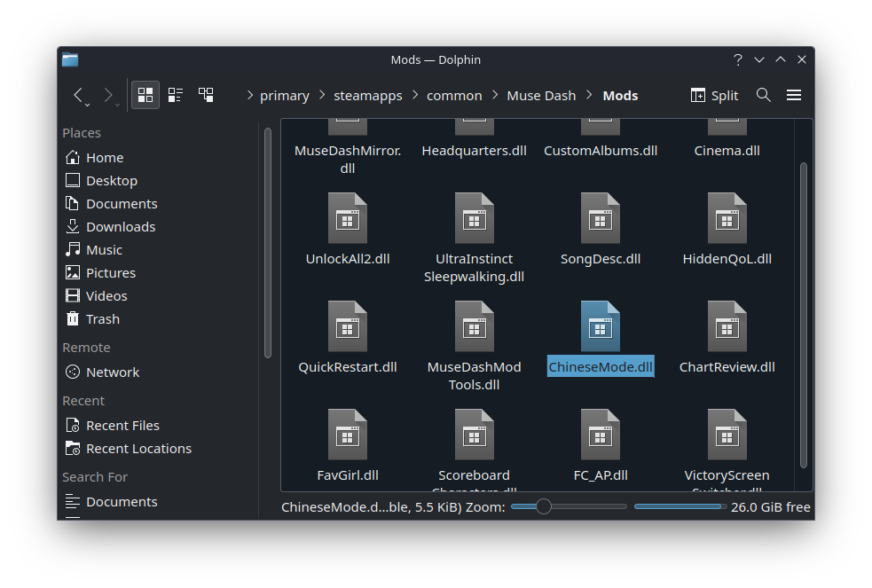Select FC_AP.dll file icon
Viewport: 872px width, 588px height.
point(601,435)
